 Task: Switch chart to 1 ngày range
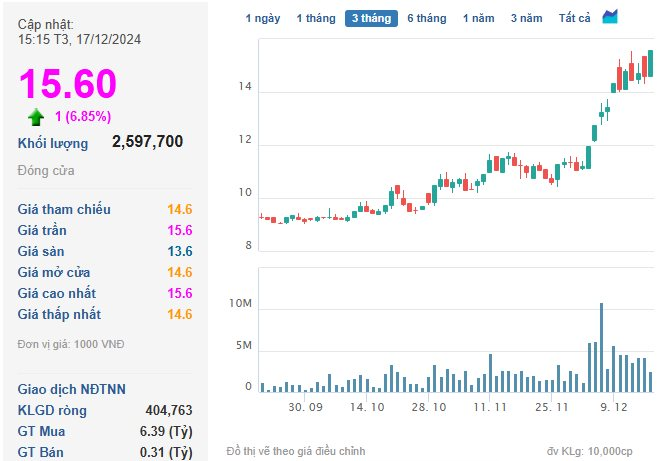(x=263, y=18)
